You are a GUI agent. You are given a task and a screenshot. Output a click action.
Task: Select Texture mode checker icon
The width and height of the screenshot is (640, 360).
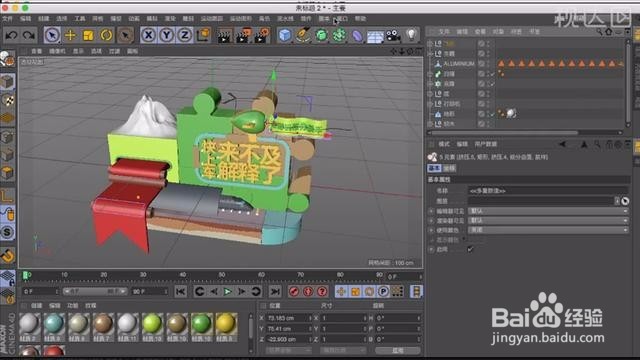coord(8,100)
